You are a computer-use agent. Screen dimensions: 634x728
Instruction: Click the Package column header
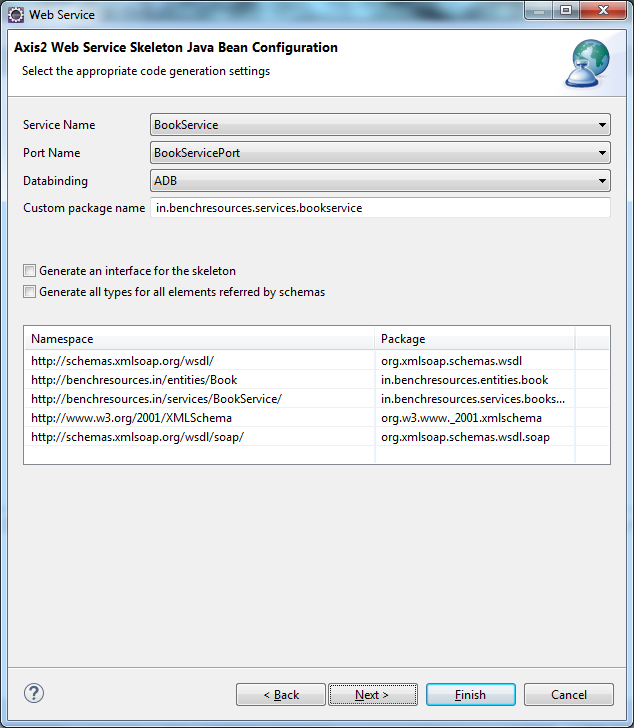coord(474,339)
